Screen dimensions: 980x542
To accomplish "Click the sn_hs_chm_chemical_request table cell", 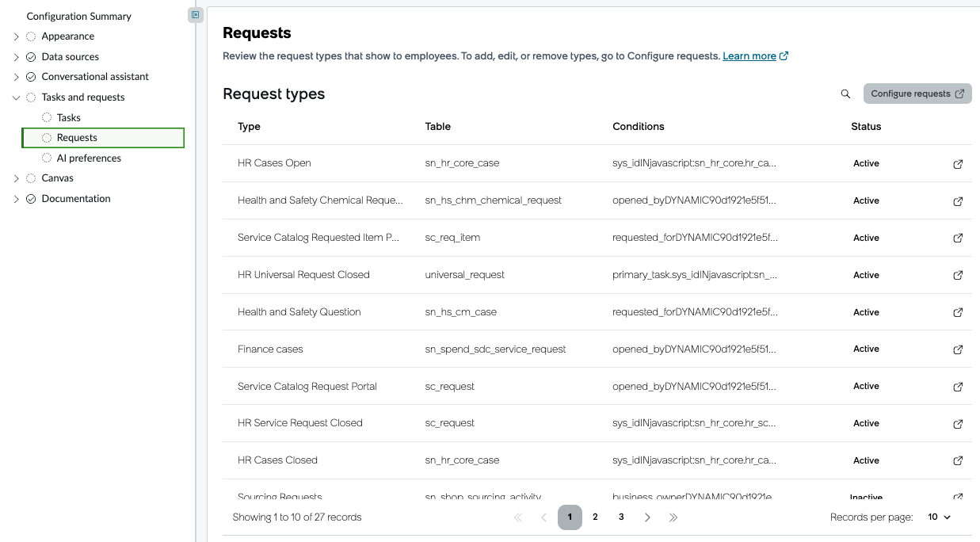I will pos(494,200).
